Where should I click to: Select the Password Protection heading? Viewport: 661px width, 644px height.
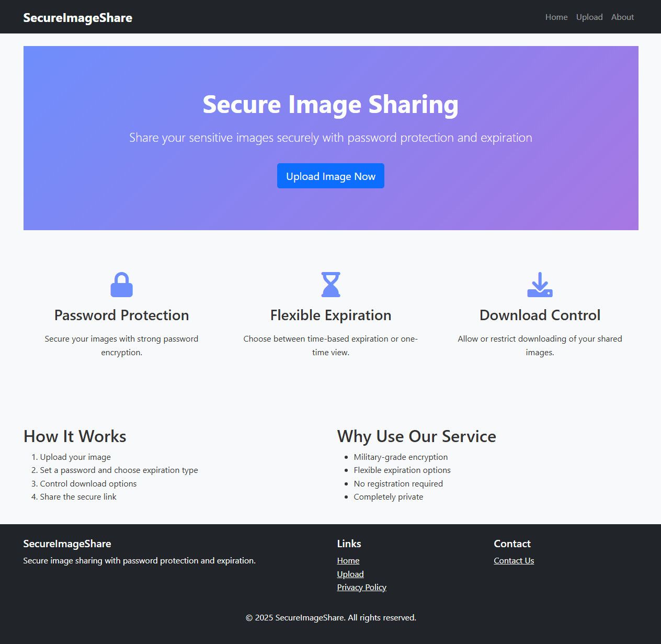coord(122,315)
